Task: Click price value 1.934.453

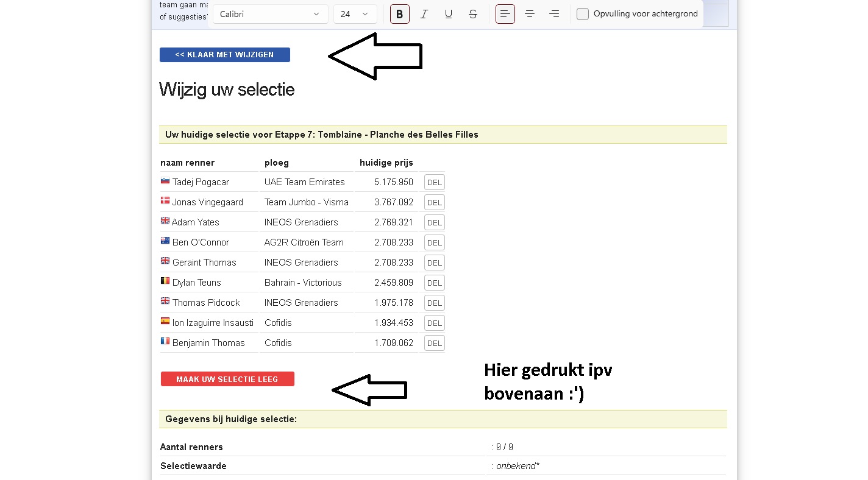Action: click(394, 323)
